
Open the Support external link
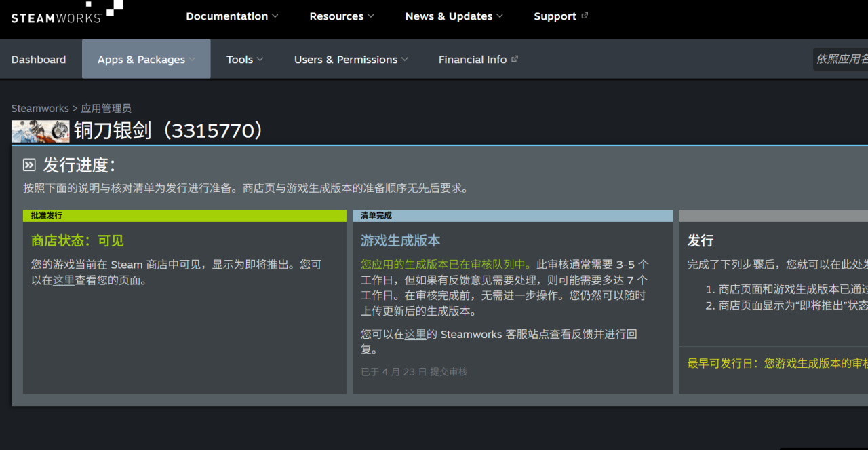tap(560, 16)
